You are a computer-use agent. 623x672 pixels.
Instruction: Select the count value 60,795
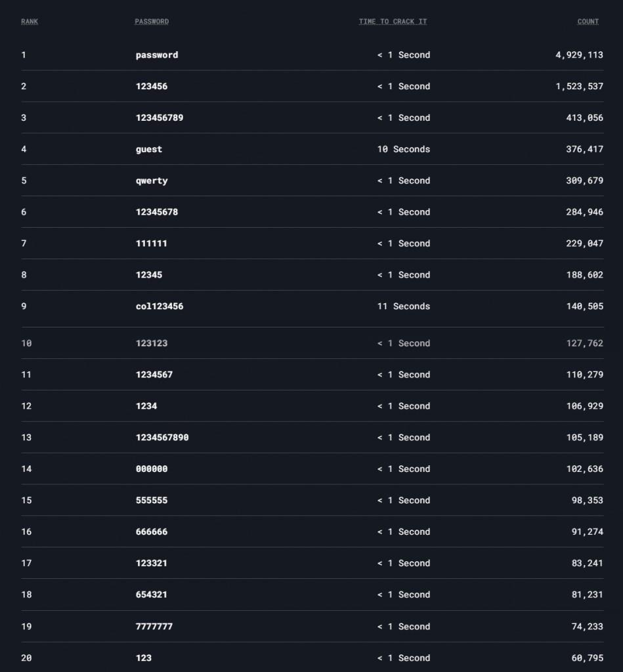coord(587,658)
